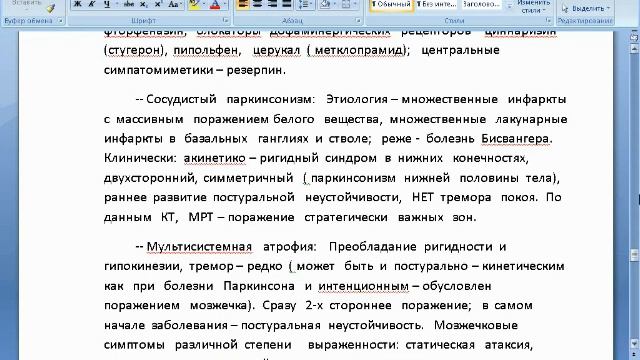The width and height of the screenshot is (640, 360).
Task: Open Change Case (Аа) menu
Action: (x=175, y=4)
